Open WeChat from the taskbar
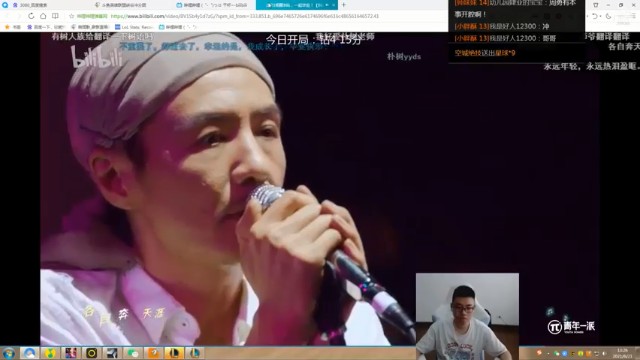This screenshot has height=360, width=640. click(133, 353)
